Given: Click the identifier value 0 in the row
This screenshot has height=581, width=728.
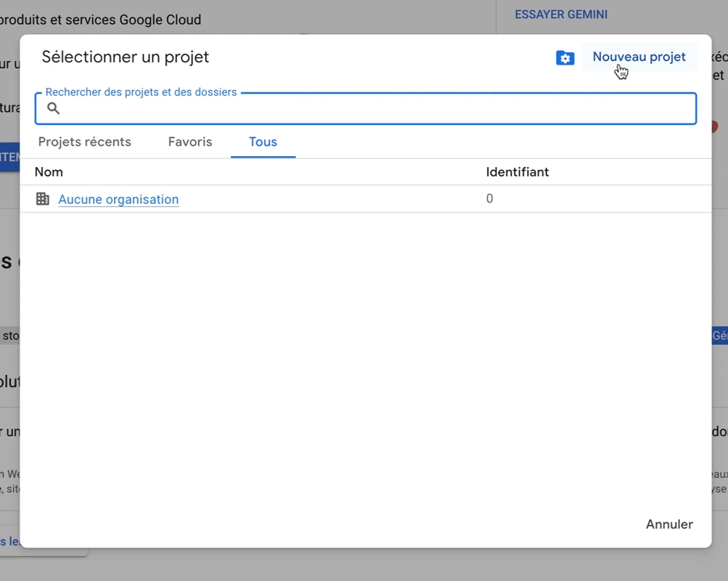Looking at the screenshot, I should (x=489, y=199).
